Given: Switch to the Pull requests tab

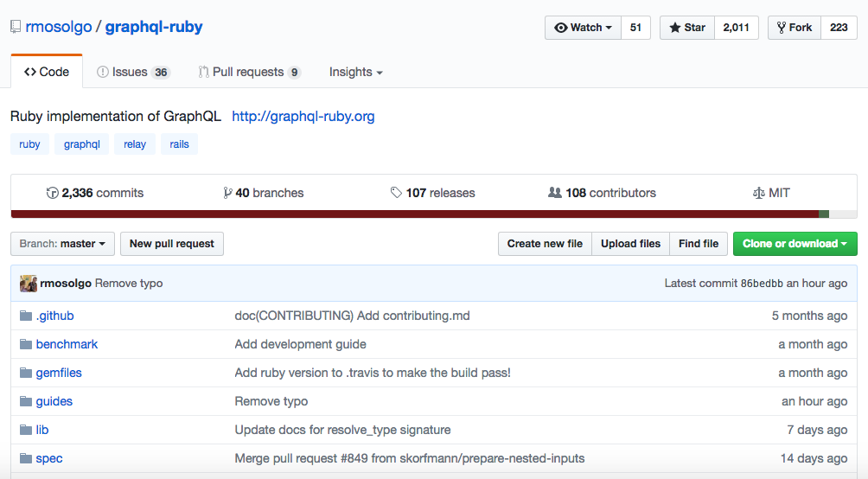Looking at the screenshot, I should point(250,72).
